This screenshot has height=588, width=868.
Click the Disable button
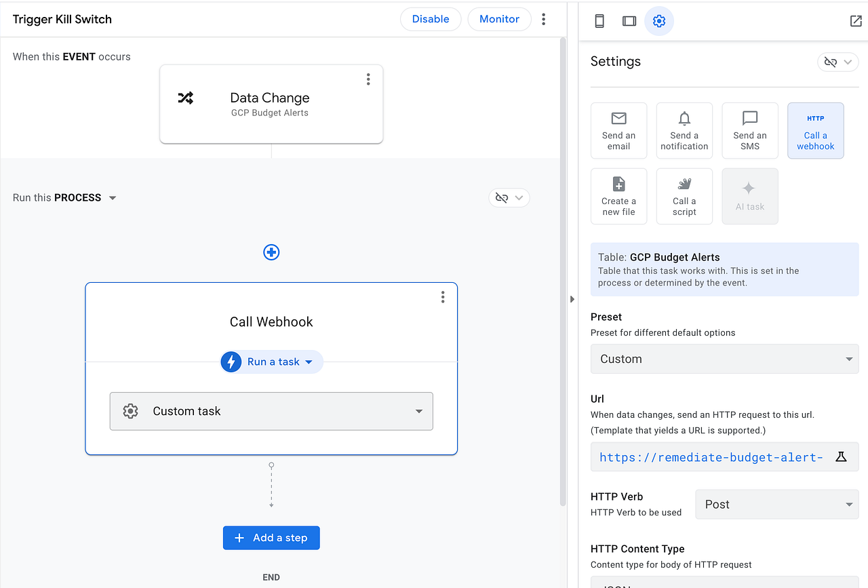click(x=431, y=19)
